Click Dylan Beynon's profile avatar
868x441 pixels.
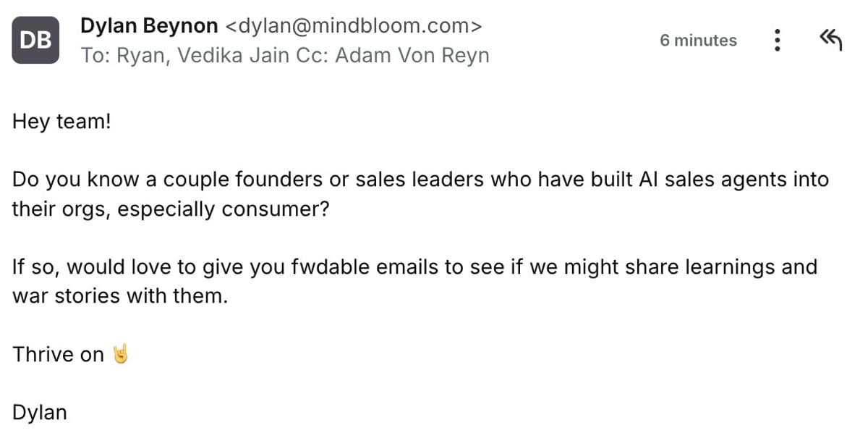coord(35,40)
